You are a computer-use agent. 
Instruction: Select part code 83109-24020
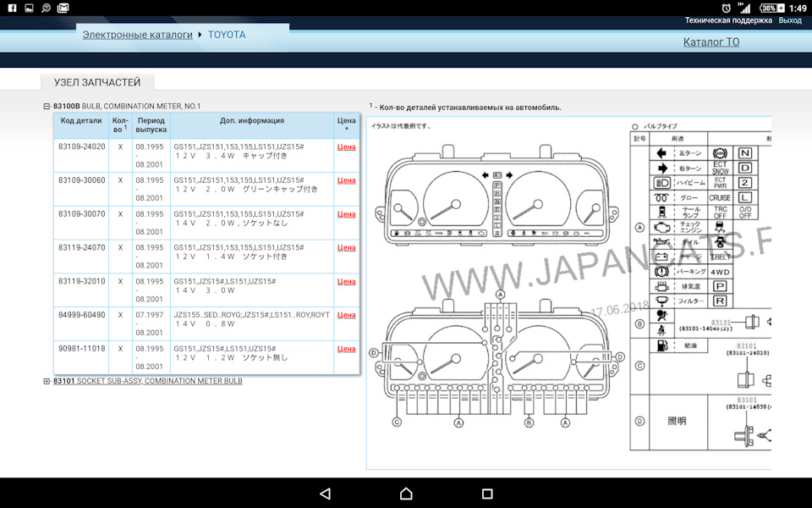click(x=81, y=146)
